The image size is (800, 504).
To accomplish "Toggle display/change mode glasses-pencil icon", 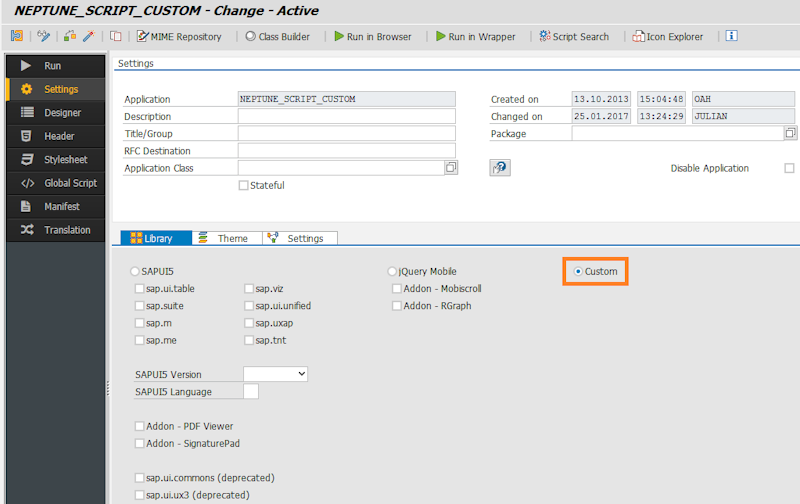I will pyautogui.click(x=44, y=36).
